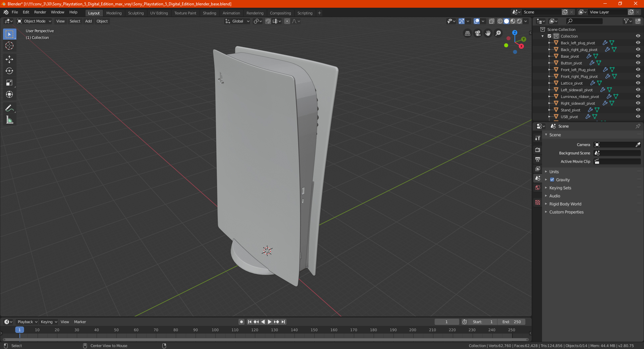This screenshot has width=644, height=349.
Task: Toggle auto keying record button
Action: click(241, 322)
